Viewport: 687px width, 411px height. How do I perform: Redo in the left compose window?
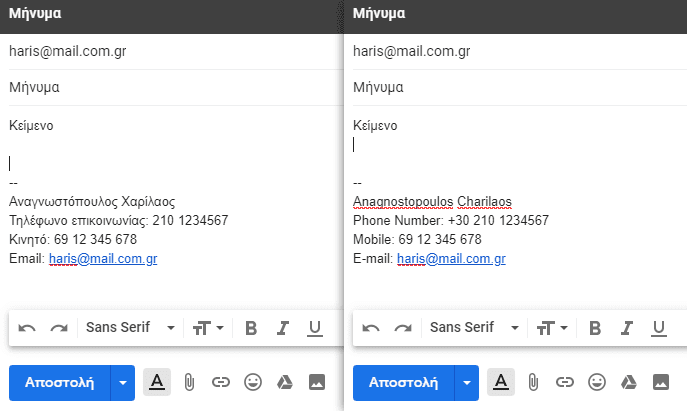click(59, 328)
